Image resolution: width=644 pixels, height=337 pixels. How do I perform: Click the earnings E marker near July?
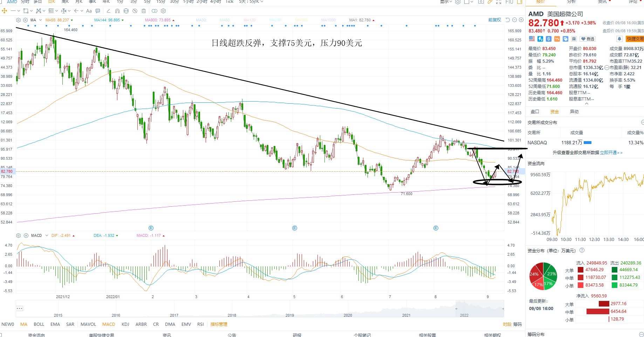tap(436, 228)
